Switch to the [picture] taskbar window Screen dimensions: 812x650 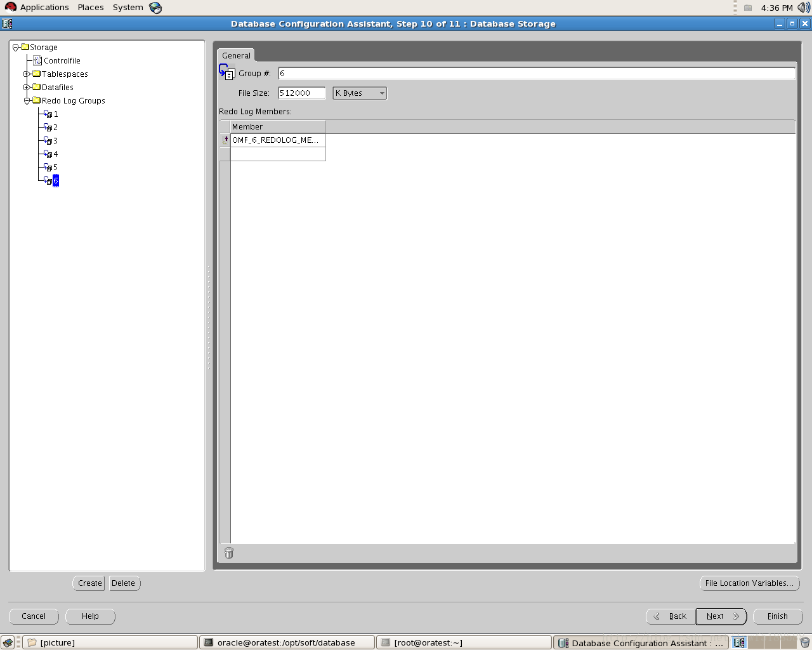(x=110, y=642)
